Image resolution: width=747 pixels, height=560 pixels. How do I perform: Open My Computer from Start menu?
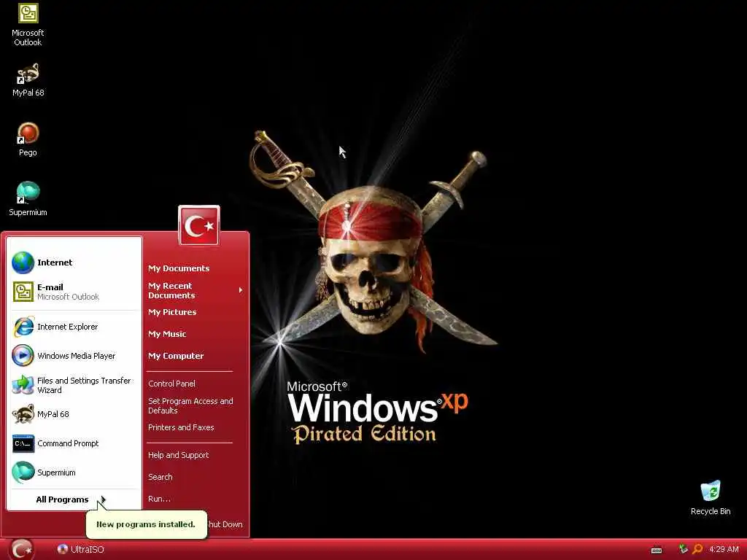coord(176,356)
